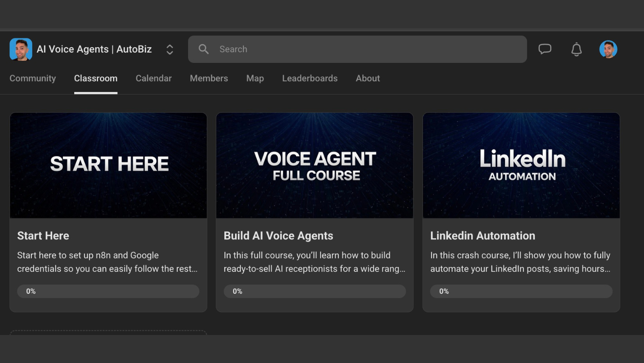Expand the community switcher chevrons

(x=170, y=50)
